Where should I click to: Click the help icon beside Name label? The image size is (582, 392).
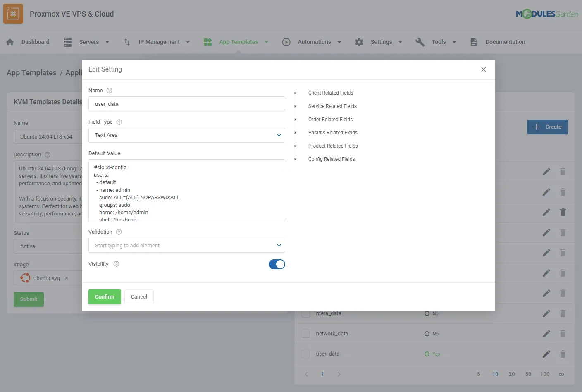(110, 91)
